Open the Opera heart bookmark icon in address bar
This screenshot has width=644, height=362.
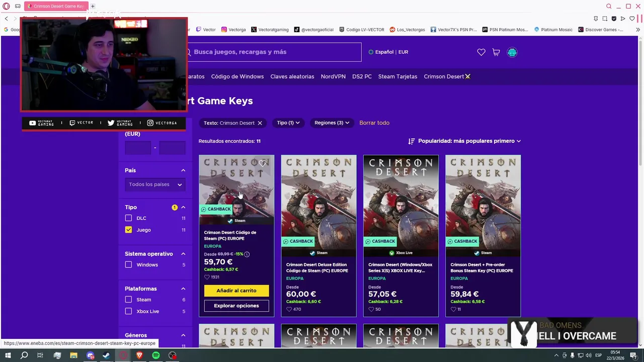(x=632, y=19)
